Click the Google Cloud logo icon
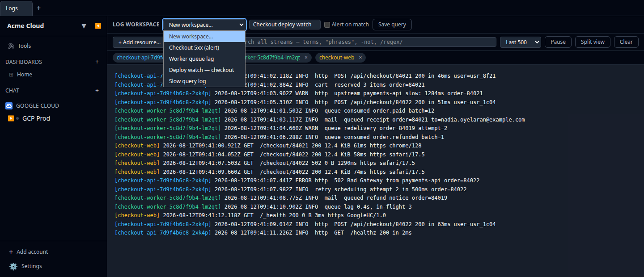Screen dimensions: 644x277 coord(9,106)
